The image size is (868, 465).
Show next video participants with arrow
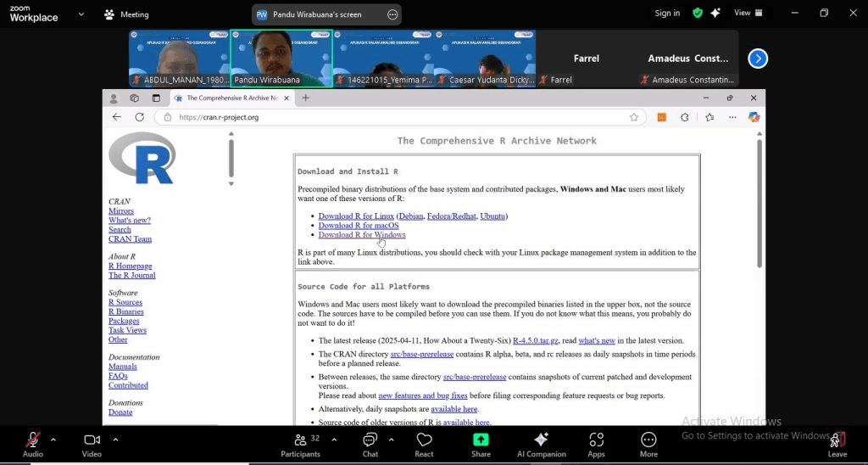pos(758,59)
